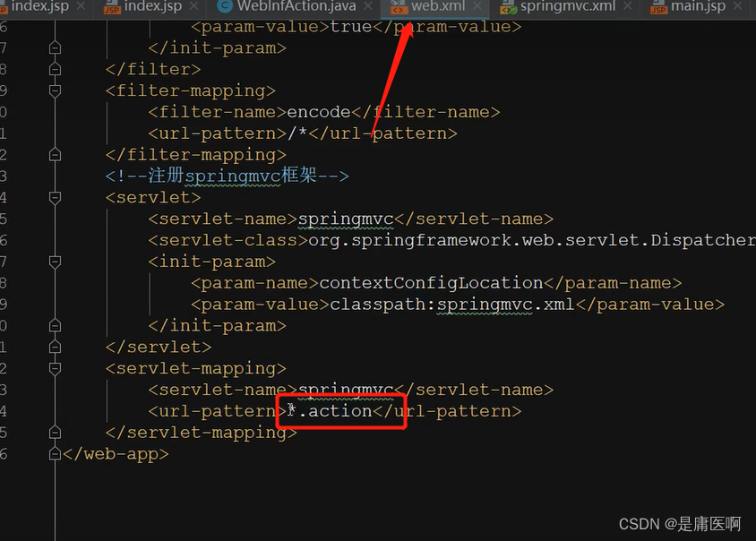Image resolution: width=756 pixels, height=541 pixels.
Task: Switch to the WebInfAction.java tab
Action: click(x=296, y=6)
